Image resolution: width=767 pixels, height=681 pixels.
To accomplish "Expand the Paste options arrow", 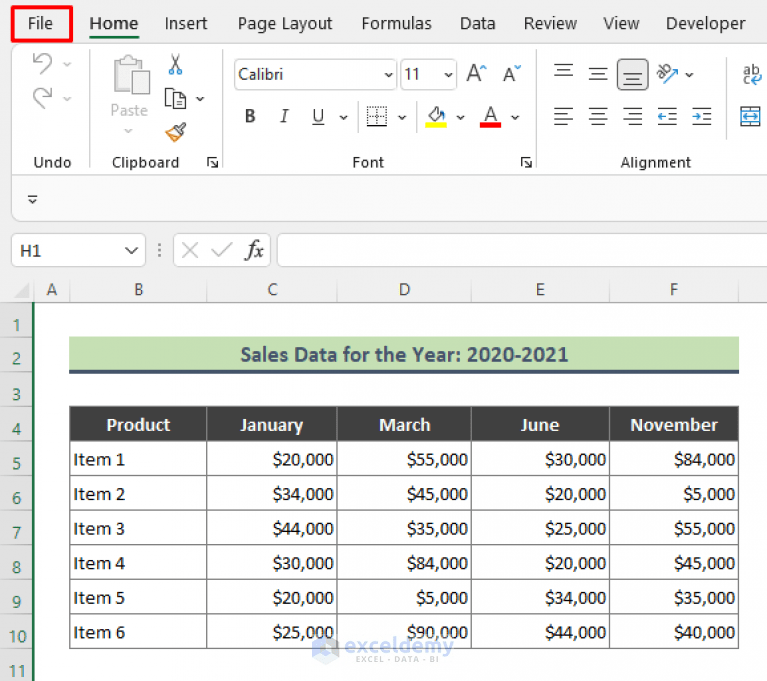I will [x=128, y=131].
